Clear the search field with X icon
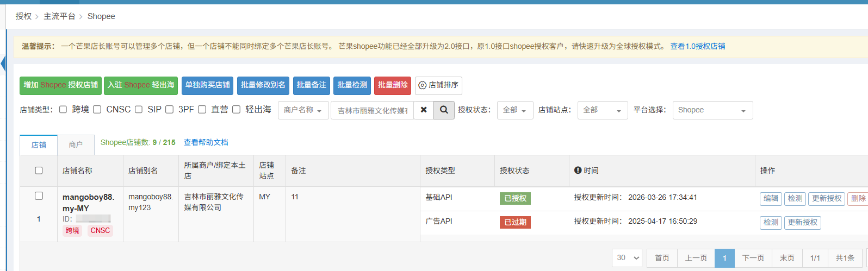 (x=424, y=110)
